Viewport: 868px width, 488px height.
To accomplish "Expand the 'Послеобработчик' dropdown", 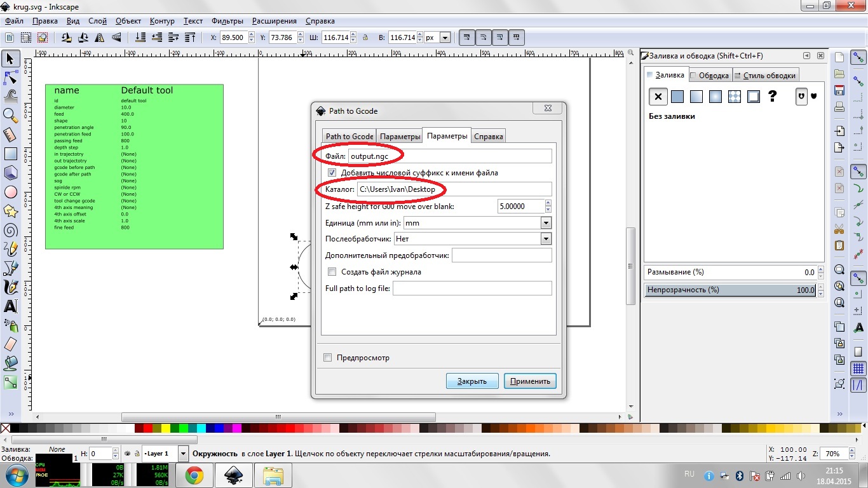I will [x=546, y=238].
